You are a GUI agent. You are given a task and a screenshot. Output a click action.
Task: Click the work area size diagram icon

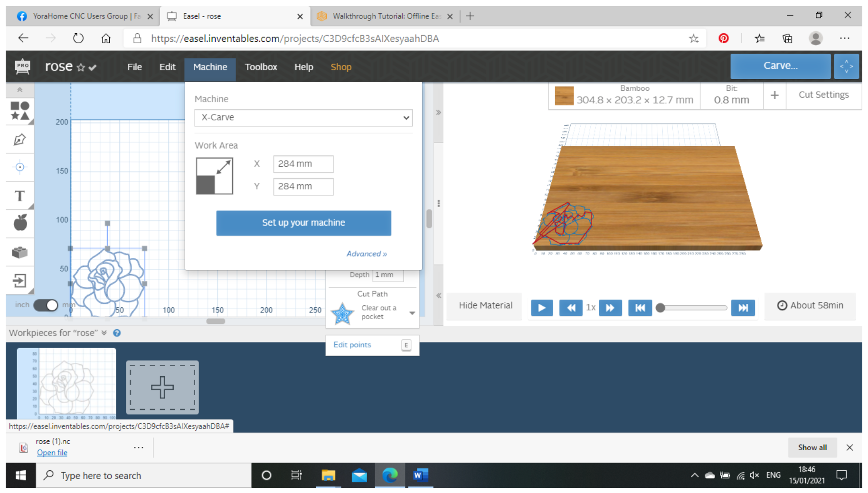pos(215,176)
